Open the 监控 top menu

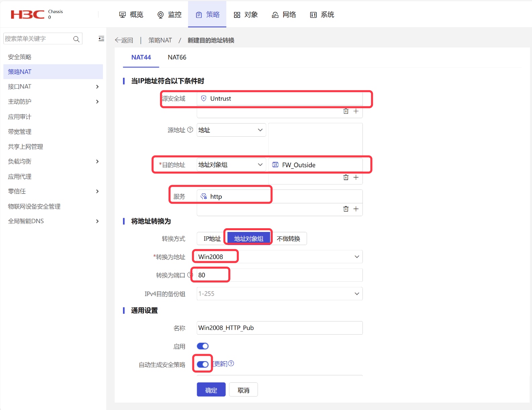pyautogui.click(x=169, y=14)
